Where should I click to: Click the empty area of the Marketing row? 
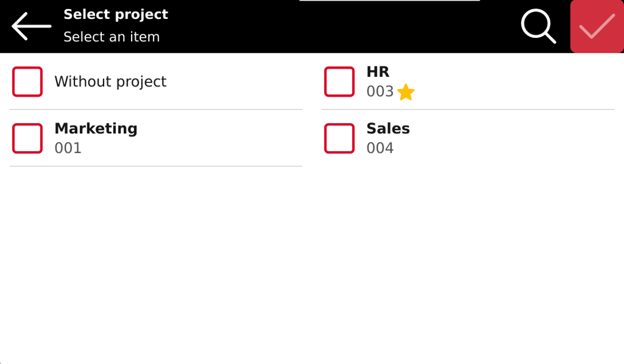pos(219,139)
